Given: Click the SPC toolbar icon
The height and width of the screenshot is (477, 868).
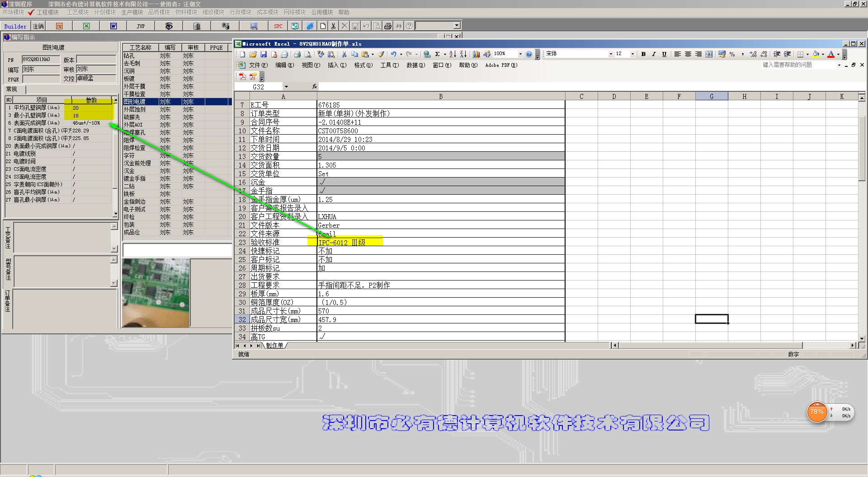Looking at the screenshot, I should (278, 26).
